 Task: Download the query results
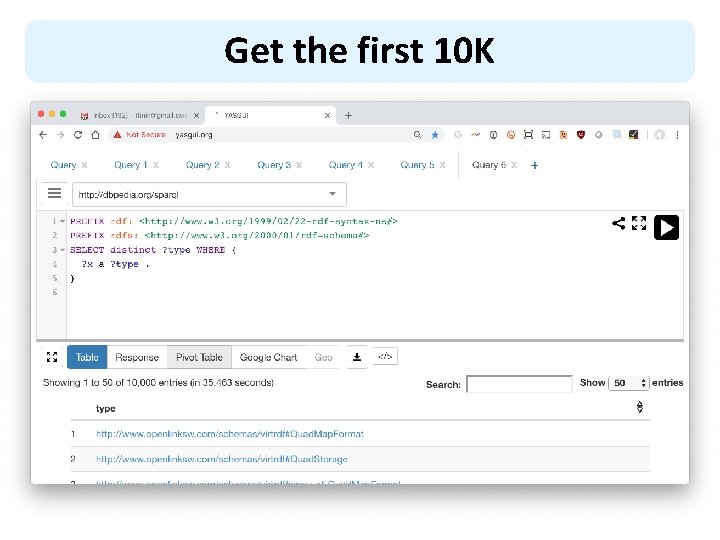click(357, 357)
